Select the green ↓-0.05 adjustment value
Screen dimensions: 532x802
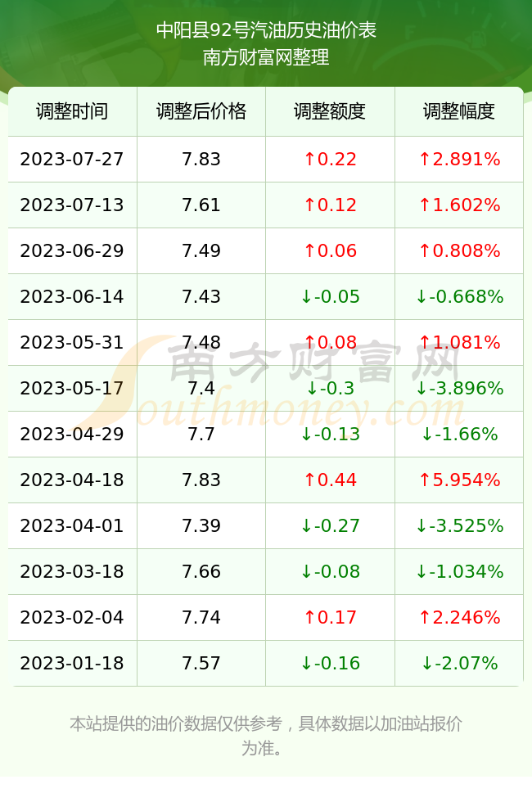[x=330, y=296]
